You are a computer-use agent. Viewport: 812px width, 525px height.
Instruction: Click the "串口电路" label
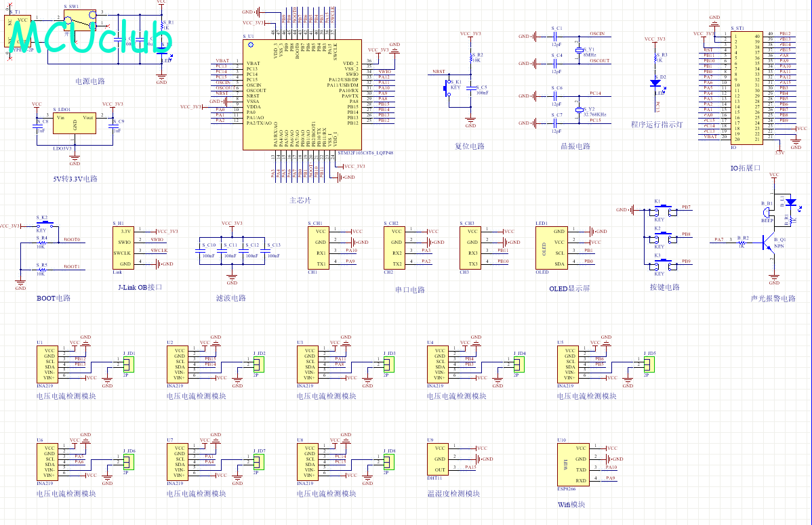pyautogui.click(x=410, y=290)
